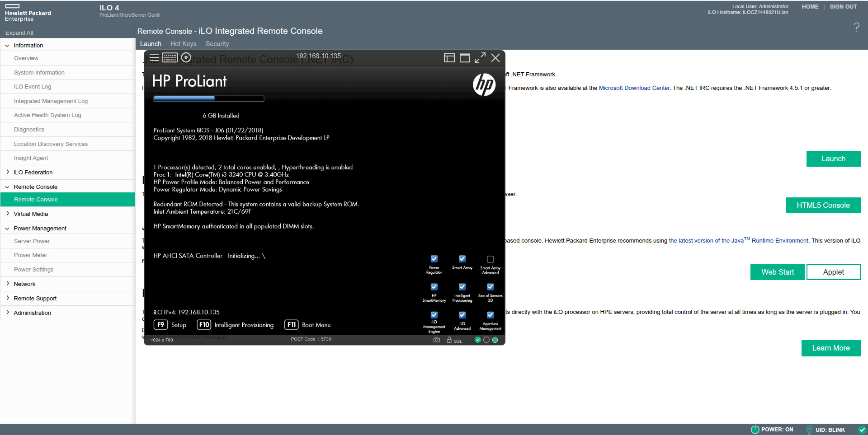Expand the Administration section
The width and height of the screenshot is (868, 435).
coord(7,313)
